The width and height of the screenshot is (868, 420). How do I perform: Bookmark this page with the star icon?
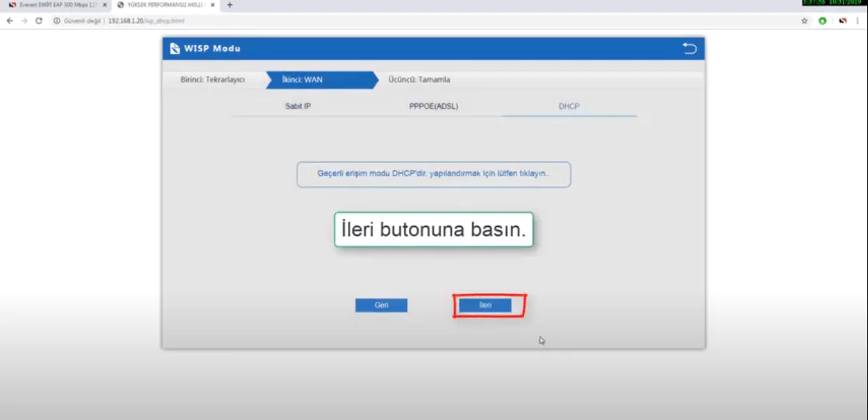(804, 21)
